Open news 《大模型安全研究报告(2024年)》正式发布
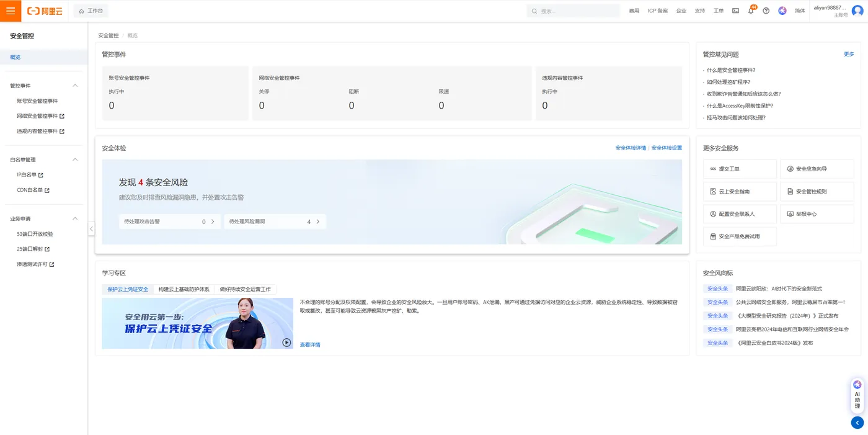 point(787,316)
